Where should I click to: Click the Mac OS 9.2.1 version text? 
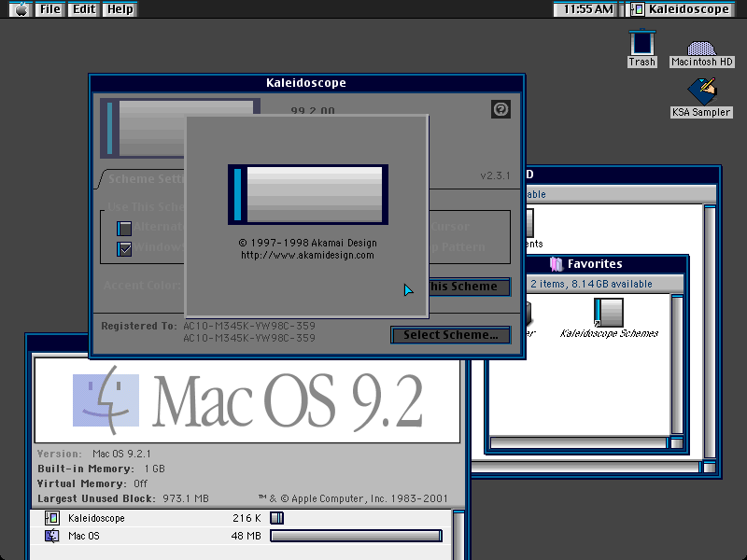click(x=121, y=454)
